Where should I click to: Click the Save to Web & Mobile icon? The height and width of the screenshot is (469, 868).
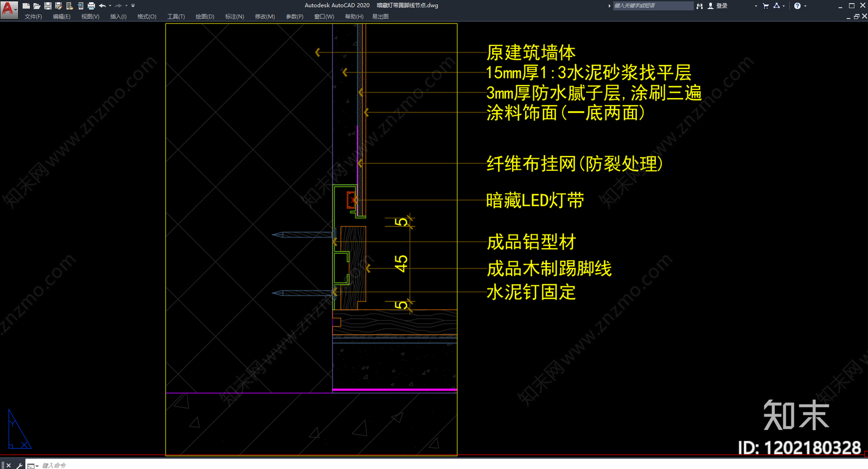pos(80,6)
